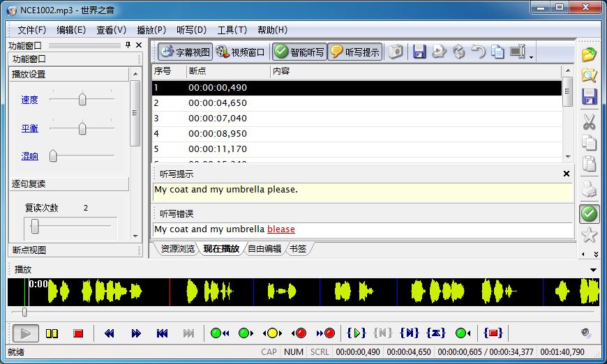
Task: Open the 听写(D) menu
Action: [x=192, y=30]
